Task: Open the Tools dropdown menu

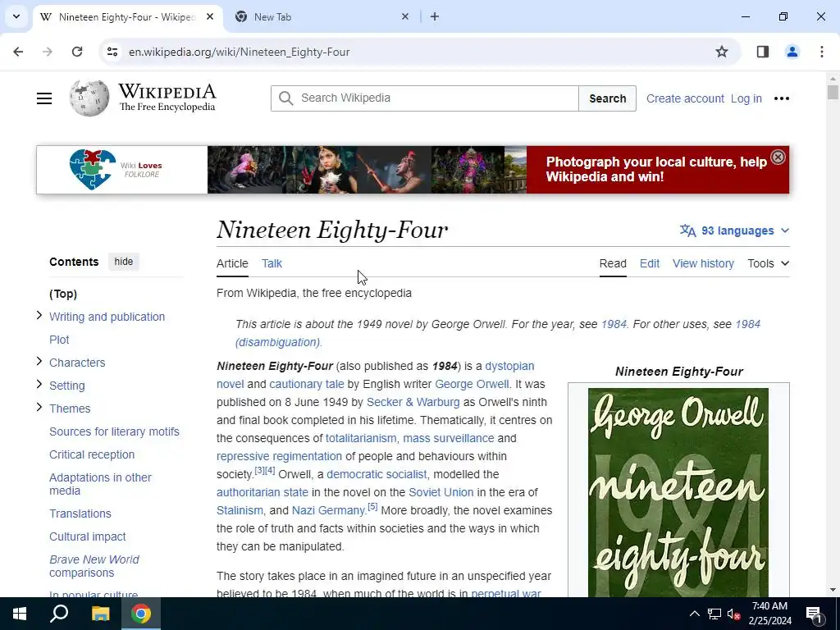Action: click(x=768, y=263)
